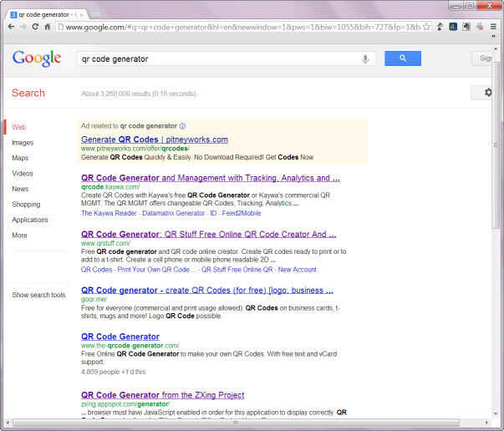Click the horizontal scrollbar right arrow

486,423
